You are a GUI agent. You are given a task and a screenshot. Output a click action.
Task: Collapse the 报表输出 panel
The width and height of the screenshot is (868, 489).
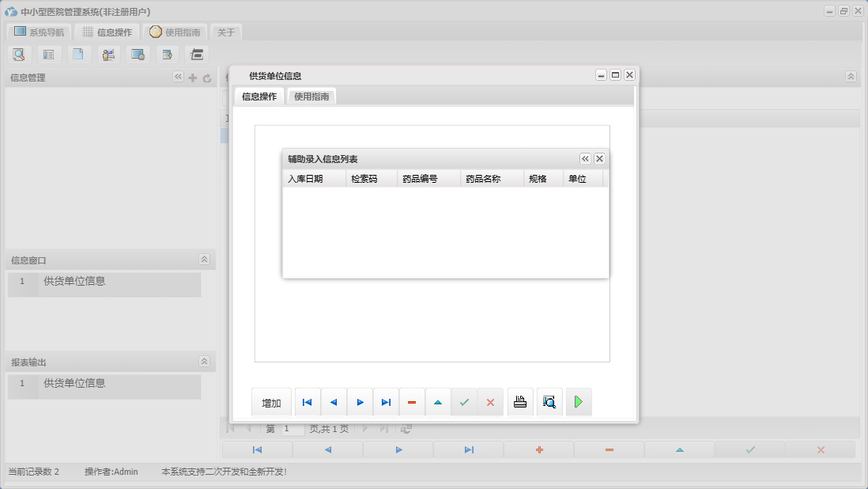204,362
